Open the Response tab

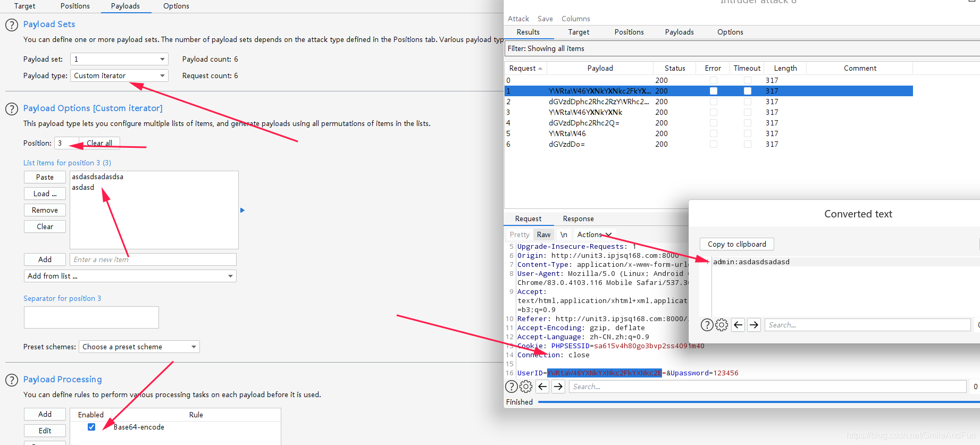578,219
